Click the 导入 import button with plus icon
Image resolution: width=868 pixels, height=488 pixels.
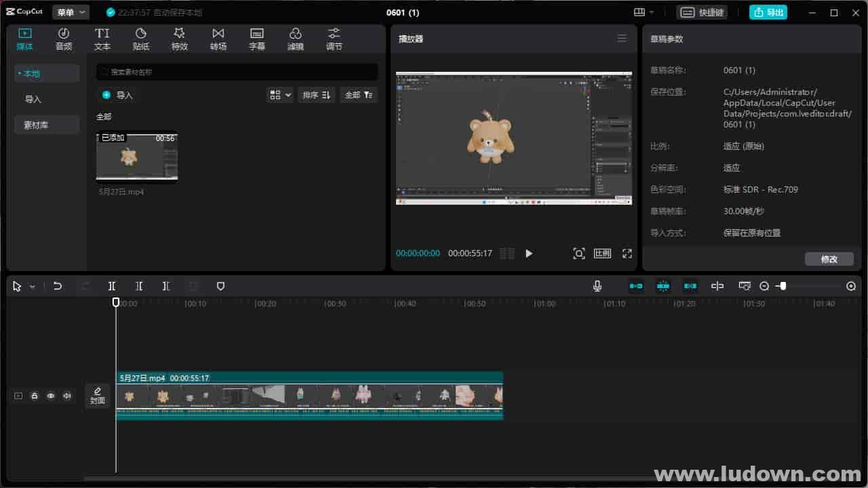pos(117,95)
